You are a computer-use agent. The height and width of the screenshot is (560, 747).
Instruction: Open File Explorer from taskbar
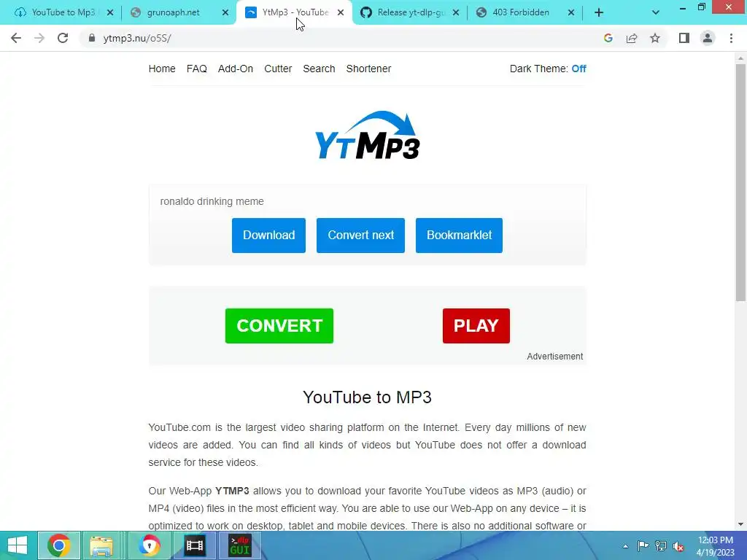tap(101, 545)
